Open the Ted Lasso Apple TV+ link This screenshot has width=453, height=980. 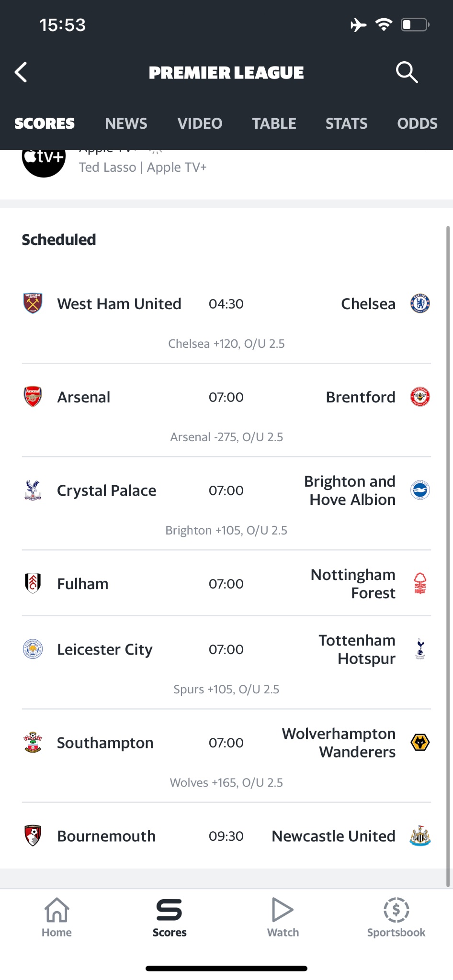click(143, 167)
